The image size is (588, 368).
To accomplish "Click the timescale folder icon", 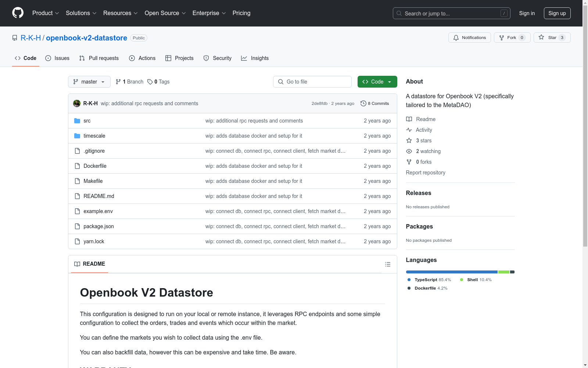I will (77, 136).
